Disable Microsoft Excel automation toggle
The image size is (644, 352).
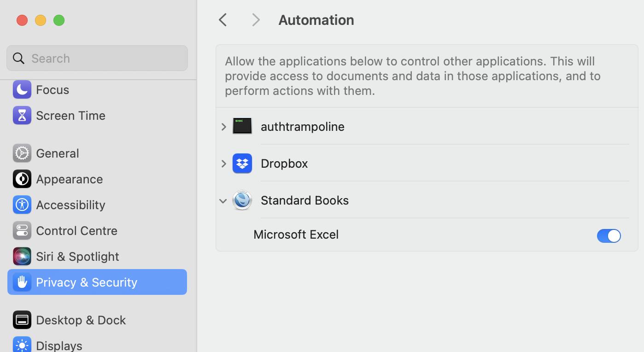(609, 235)
